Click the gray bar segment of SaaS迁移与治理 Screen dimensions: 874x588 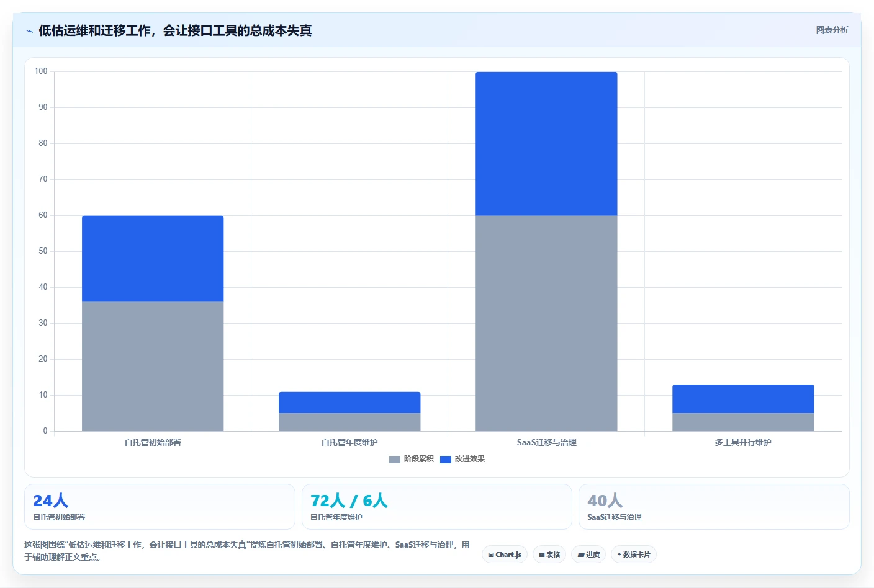546,323
